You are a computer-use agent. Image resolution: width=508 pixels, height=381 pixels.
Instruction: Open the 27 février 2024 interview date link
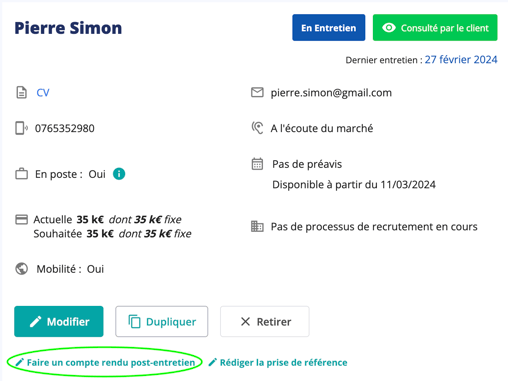pos(461,60)
